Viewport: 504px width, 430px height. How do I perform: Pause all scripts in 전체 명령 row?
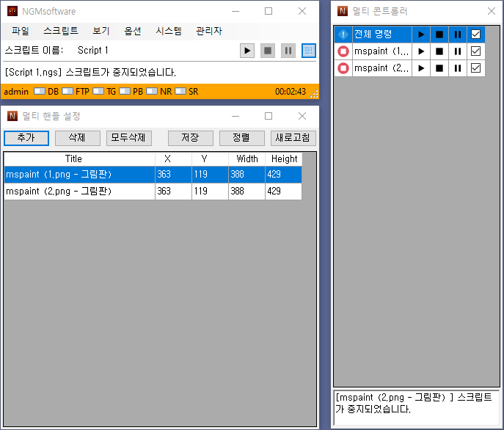coord(458,34)
